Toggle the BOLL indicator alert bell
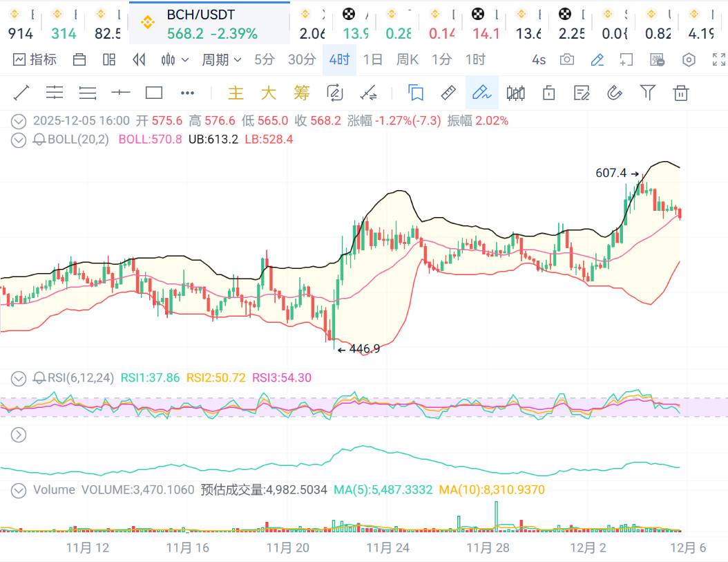This screenshot has width=728, height=562. [x=39, y=140]
